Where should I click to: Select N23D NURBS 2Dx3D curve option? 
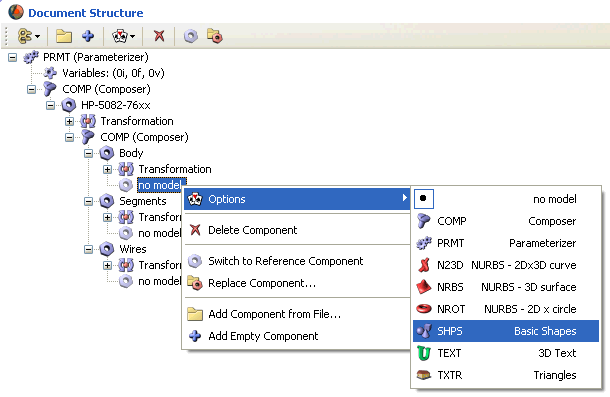pyautogui.click(x=506, y=265)
